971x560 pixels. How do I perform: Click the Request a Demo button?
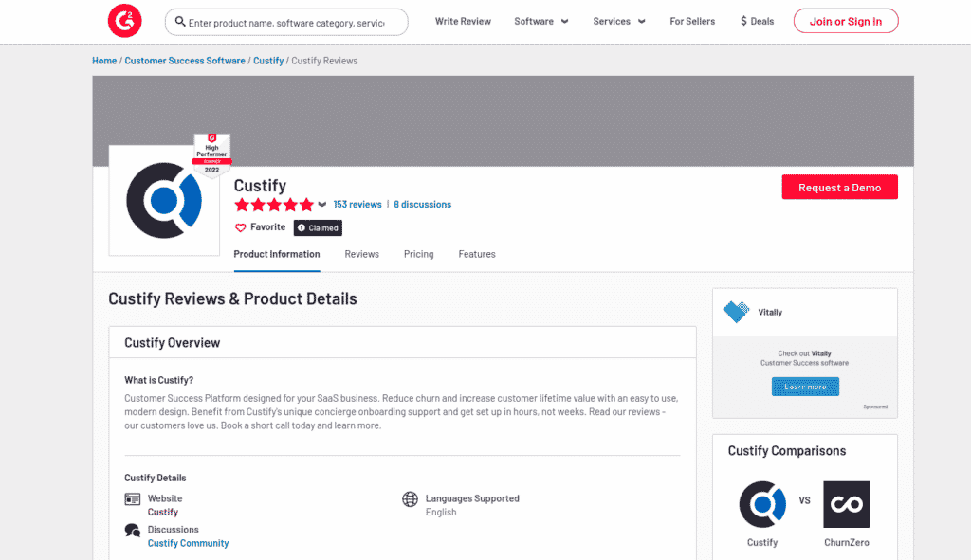840,187
